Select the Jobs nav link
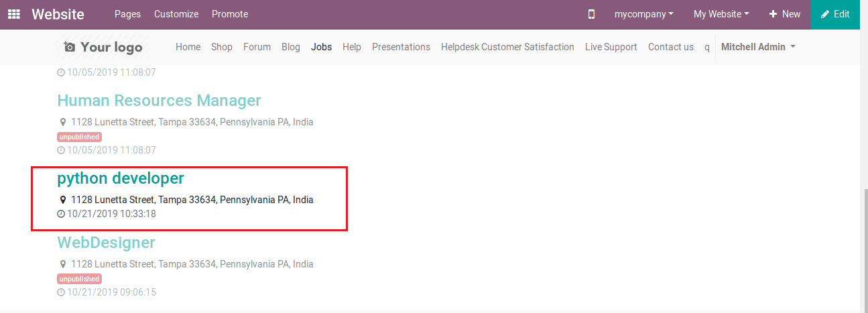This screenshot has height=313, width=868. (x=322, y=47)
